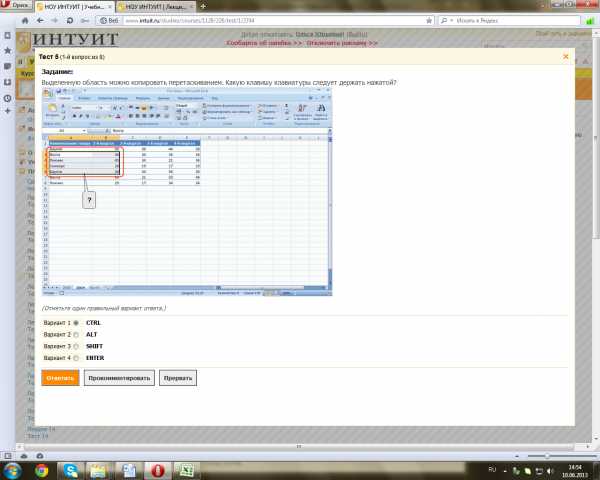Click the browser Home icon
Image resolution: width=600 pixels, height=480 pixels.
(25, 21)
